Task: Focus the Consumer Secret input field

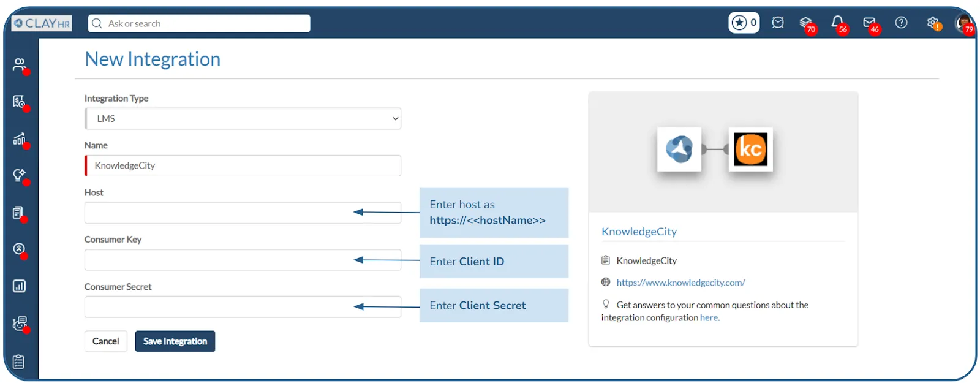Action: [243, 307]
